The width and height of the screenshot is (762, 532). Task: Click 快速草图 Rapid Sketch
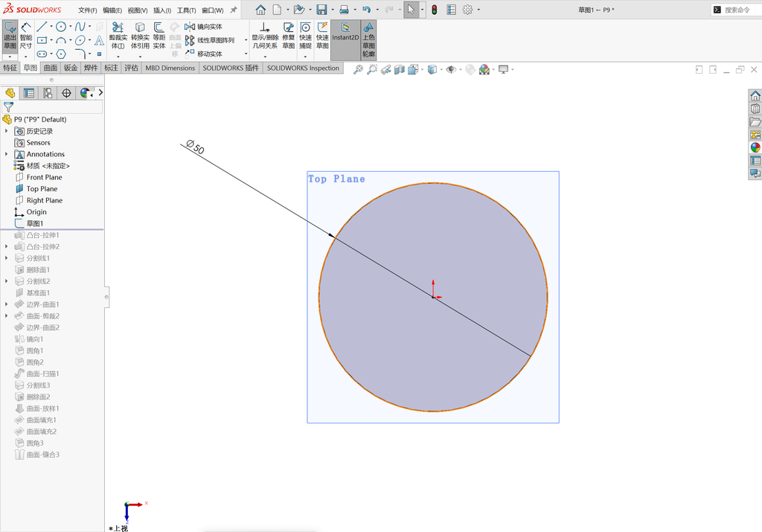(322, 36)
